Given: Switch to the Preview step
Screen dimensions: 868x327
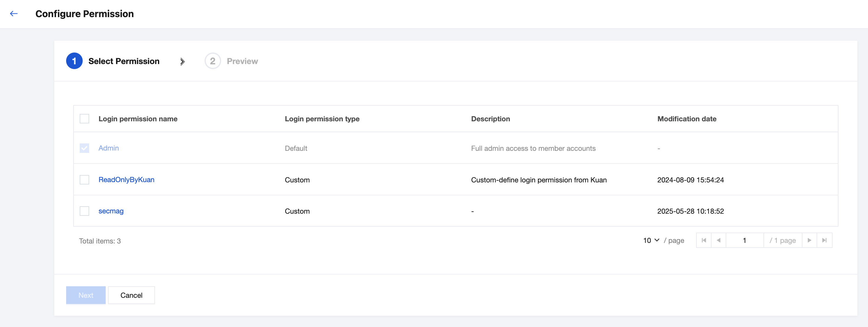Looking at the screenshot, I should pos(242,61).
